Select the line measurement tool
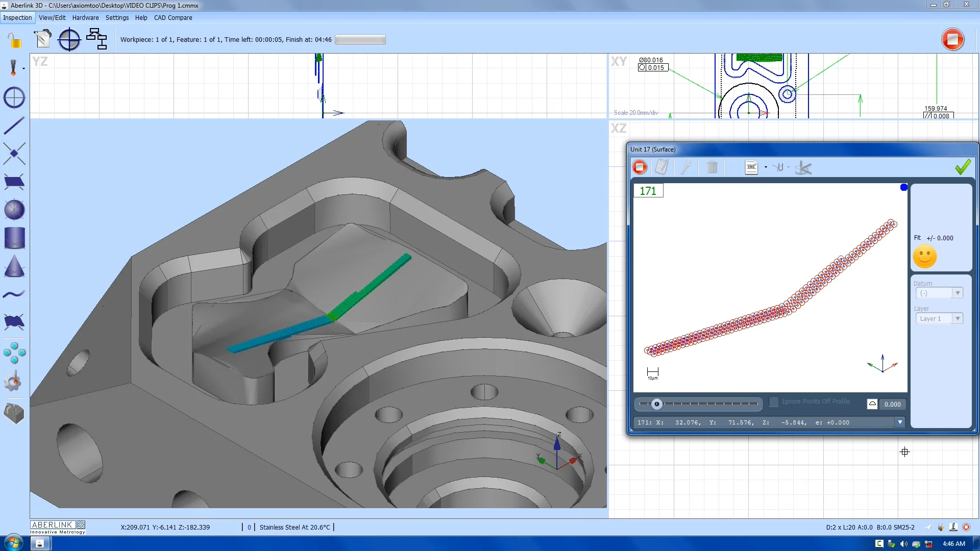Image resolution: width=980 pixels, height=551 pixels. click(14, 126)
